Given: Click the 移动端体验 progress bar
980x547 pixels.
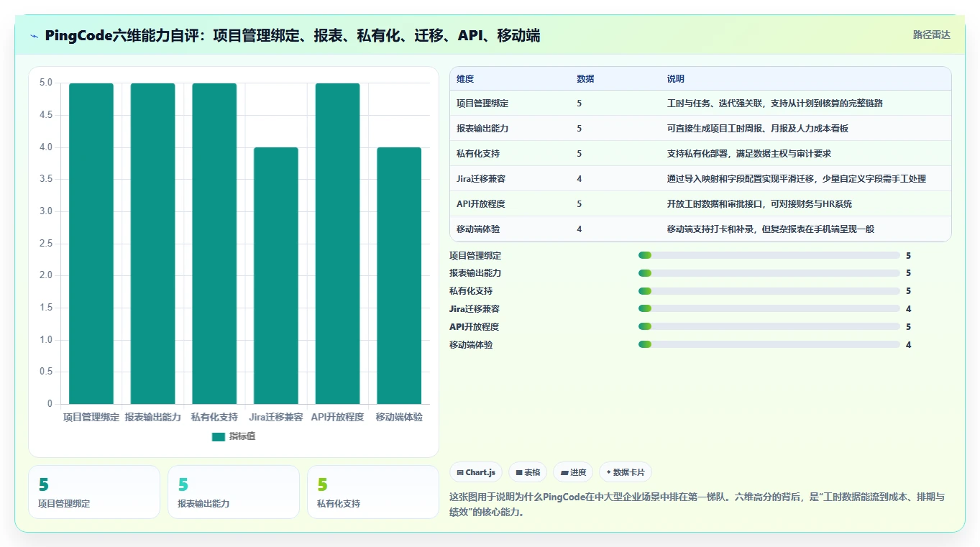Looking at the screenshot, I should coord(769,345).
